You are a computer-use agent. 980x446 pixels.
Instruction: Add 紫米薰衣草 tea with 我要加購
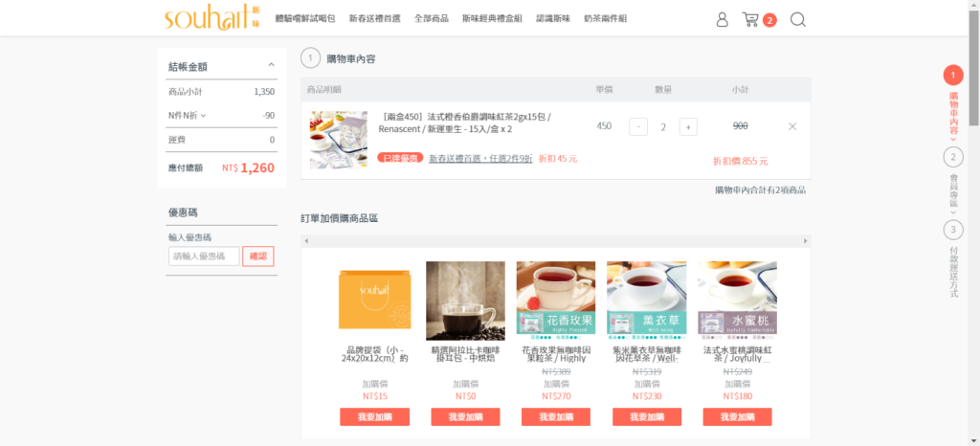coord(647,417)
